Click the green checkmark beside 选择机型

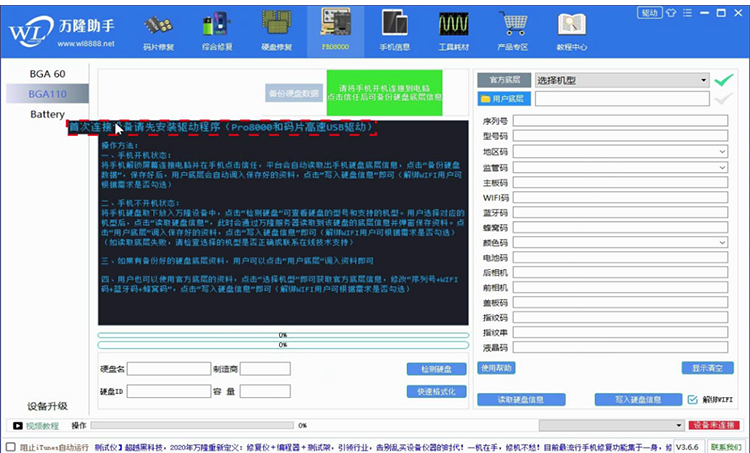click(x=723, y=80)
